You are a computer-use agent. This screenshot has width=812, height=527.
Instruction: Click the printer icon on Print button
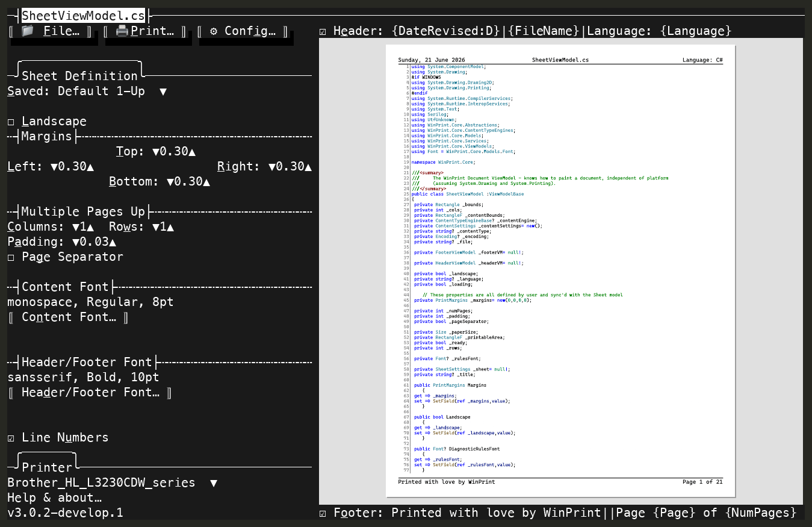click(x=122, y=31)
